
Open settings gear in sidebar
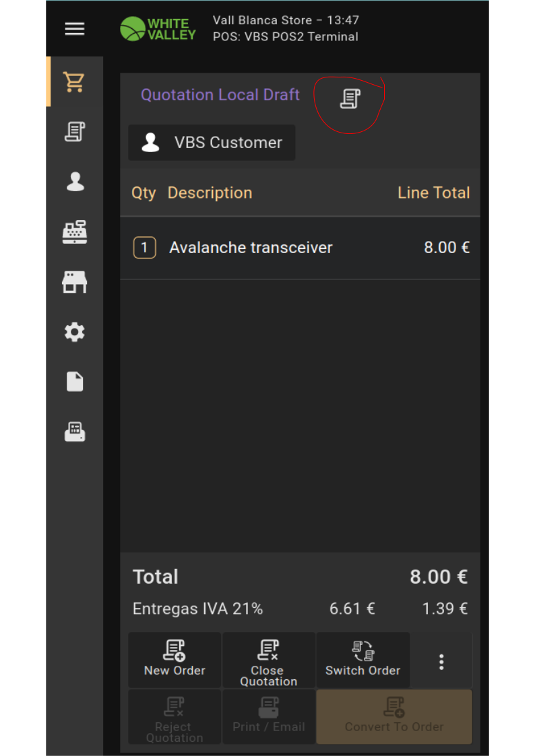pyautogui.click(x=75, y=332)
